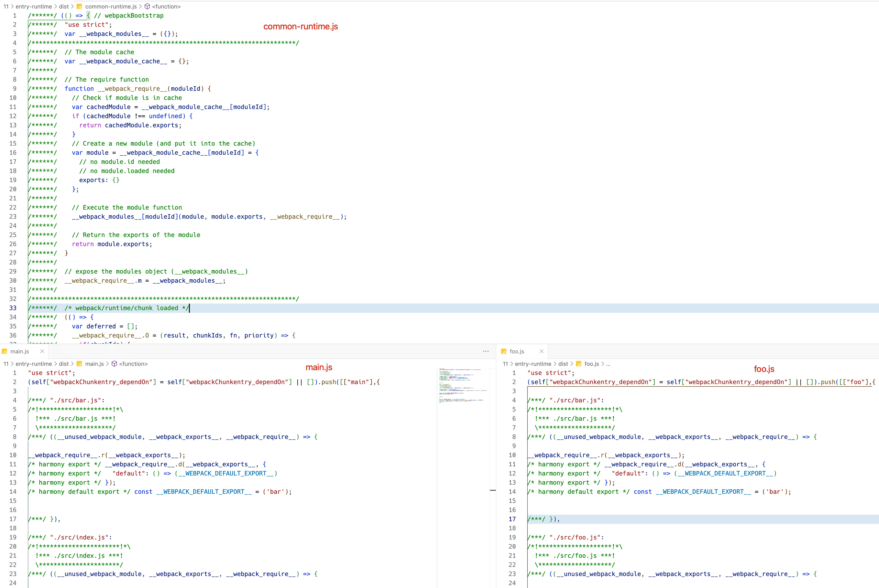Open dist breadcrumb in top editor
Image resolution: width=879 pixels, height=588 pixels.
click(x=64, y=6)
